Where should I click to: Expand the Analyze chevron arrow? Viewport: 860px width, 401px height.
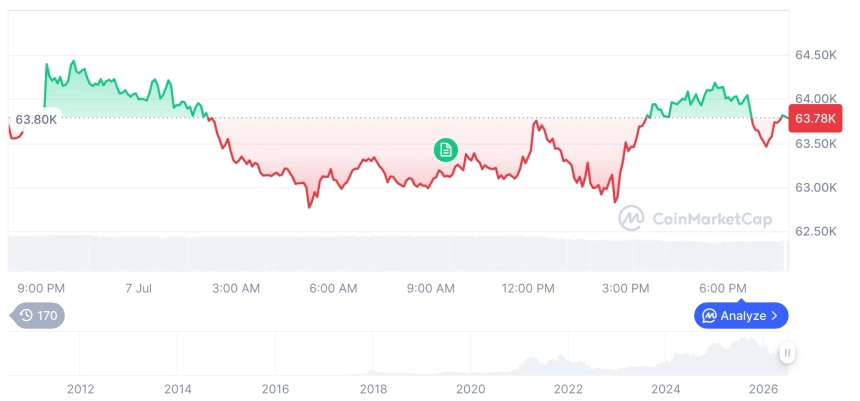pos(774,316)
